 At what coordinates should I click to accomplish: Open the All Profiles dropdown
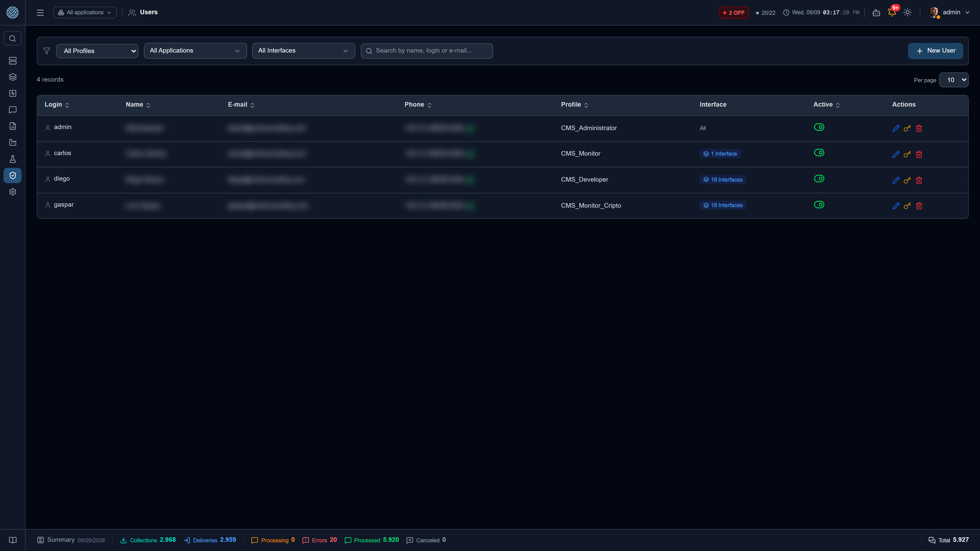[x=97, y=51]
